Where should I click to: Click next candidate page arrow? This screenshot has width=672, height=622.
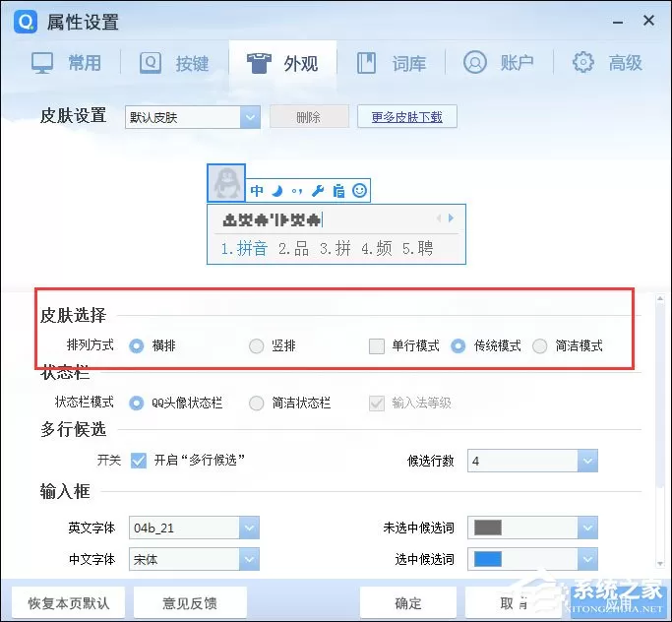pos(451,218)
